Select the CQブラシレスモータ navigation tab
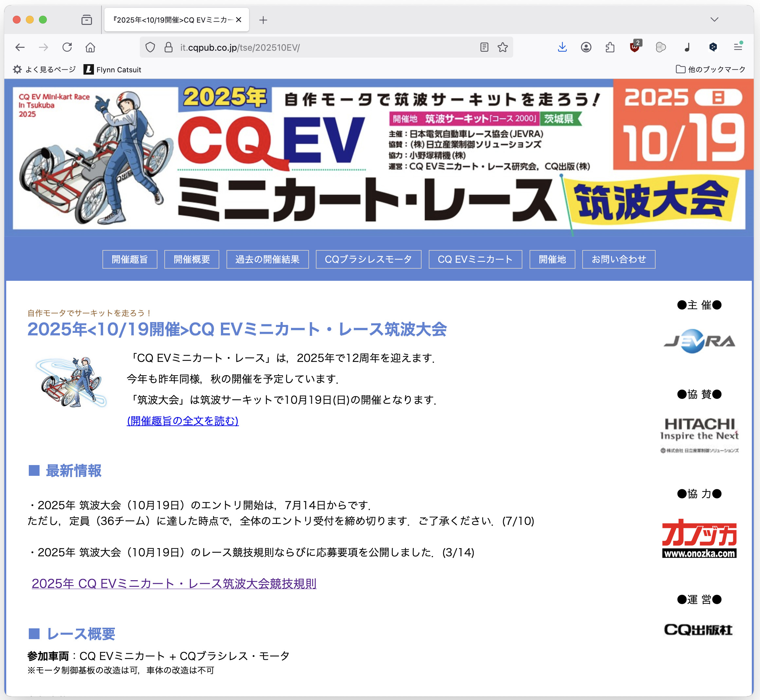Image resolution: width=760 pixels, height=700 pixels. [x=368, y=259]
